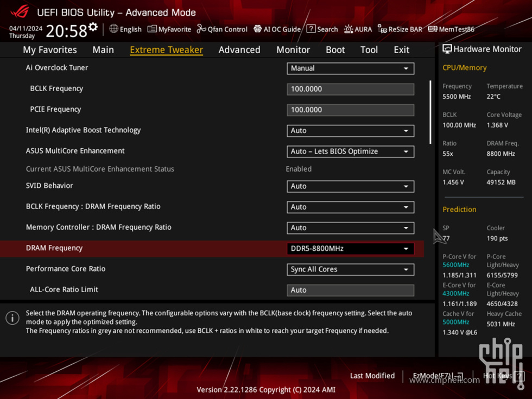Go to the Monitor tab
This screenshot has width=532, height=399.
(293, 50)
